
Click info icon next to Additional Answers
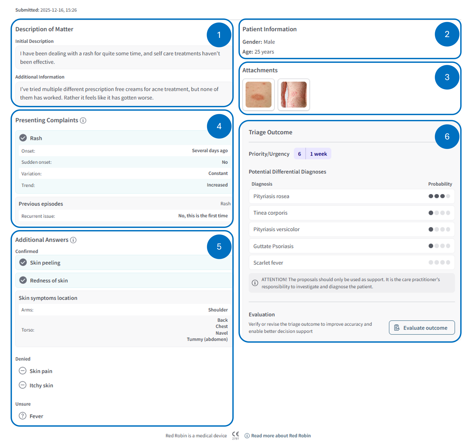coord(73,240)
